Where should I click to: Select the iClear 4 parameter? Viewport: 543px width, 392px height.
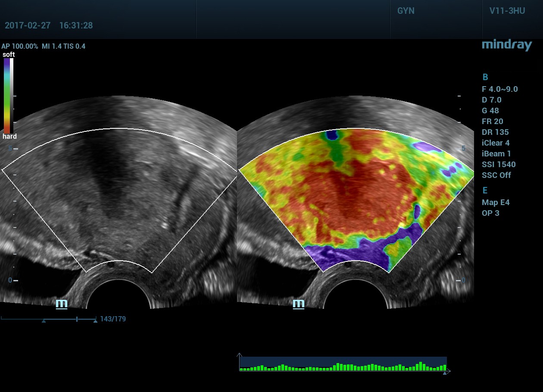[496, 143]
